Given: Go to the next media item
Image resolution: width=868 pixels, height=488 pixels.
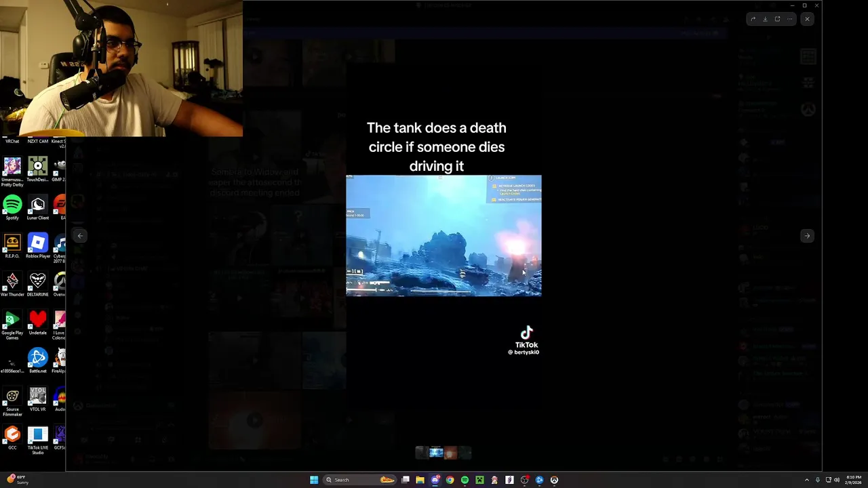Looking at the screenshot, I should click(807, 236).
